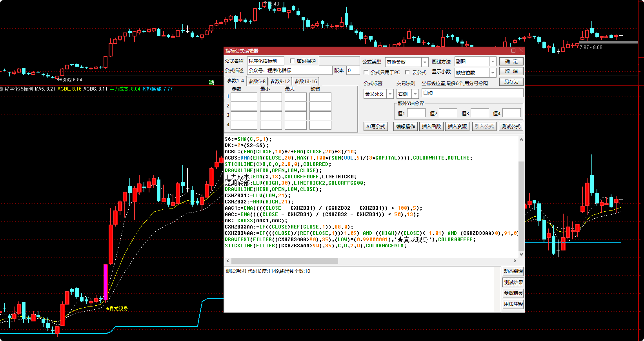Toggle the 云公式 checkbox

click(x=408, y=72)
